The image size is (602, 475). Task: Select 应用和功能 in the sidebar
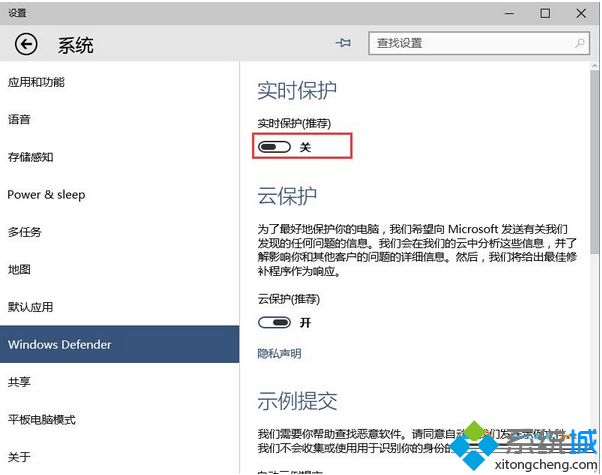pyautogui.click(x=36, y=82)
